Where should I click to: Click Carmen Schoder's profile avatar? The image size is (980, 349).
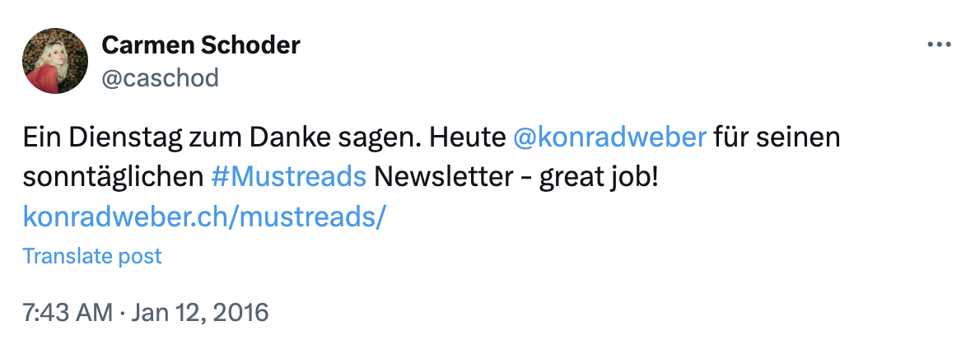pyautogui.click(x=56, y=61)
